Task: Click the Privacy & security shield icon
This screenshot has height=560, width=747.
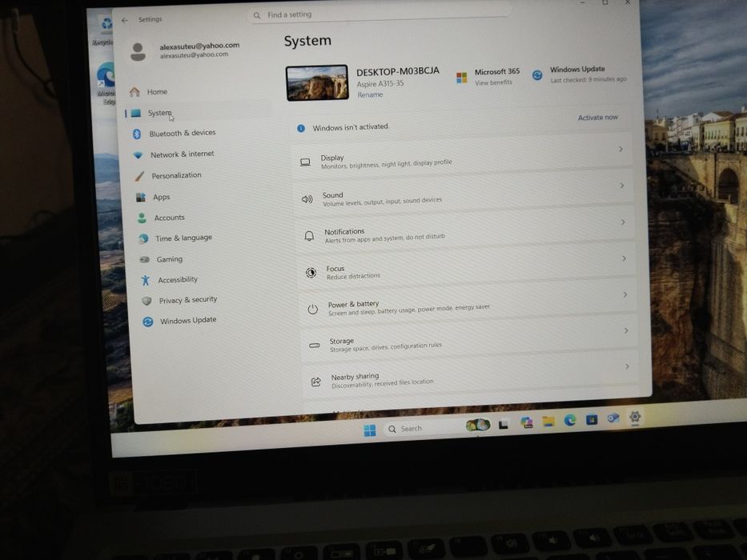Action: [x=147, y=301]
